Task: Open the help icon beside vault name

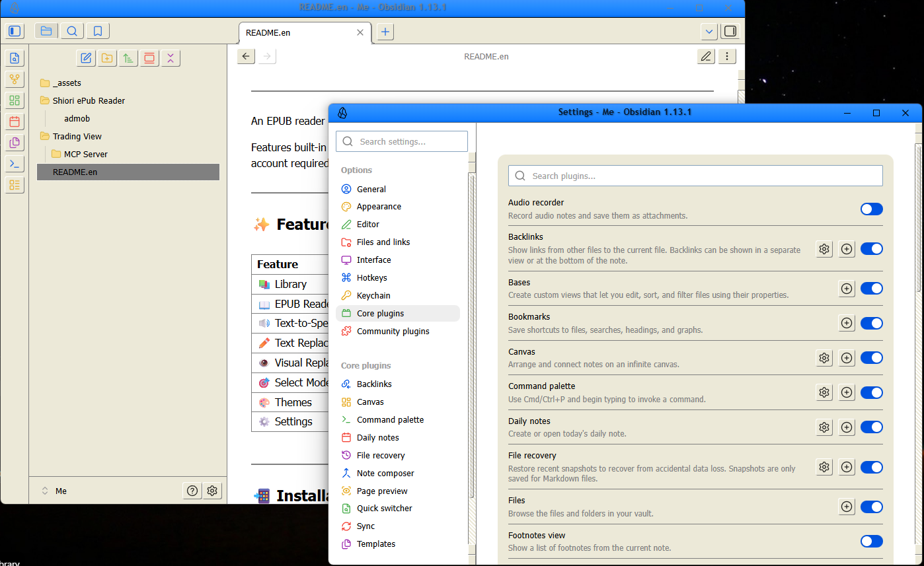Action: pyautogui.click(x=192, y=491)
